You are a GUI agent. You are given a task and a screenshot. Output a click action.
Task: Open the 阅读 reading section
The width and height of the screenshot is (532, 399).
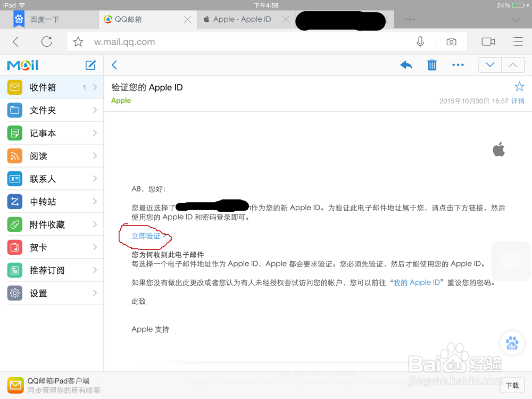[x=52, y=156]
